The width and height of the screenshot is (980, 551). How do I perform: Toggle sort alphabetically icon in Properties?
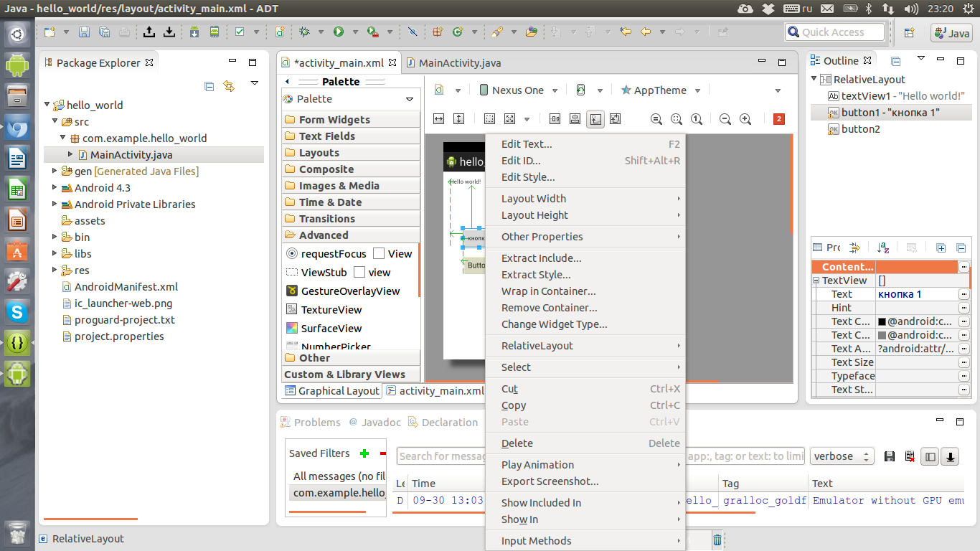(x=884, y=248)
